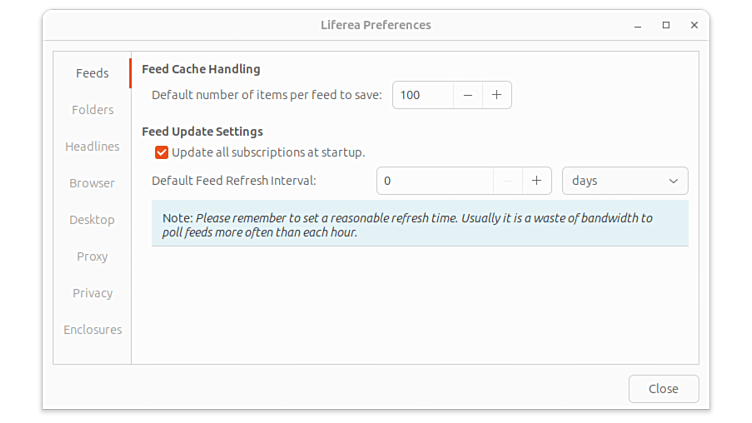Go to the Browser settings tab
This screenshot has height=423, width=752.
(92, 183)
